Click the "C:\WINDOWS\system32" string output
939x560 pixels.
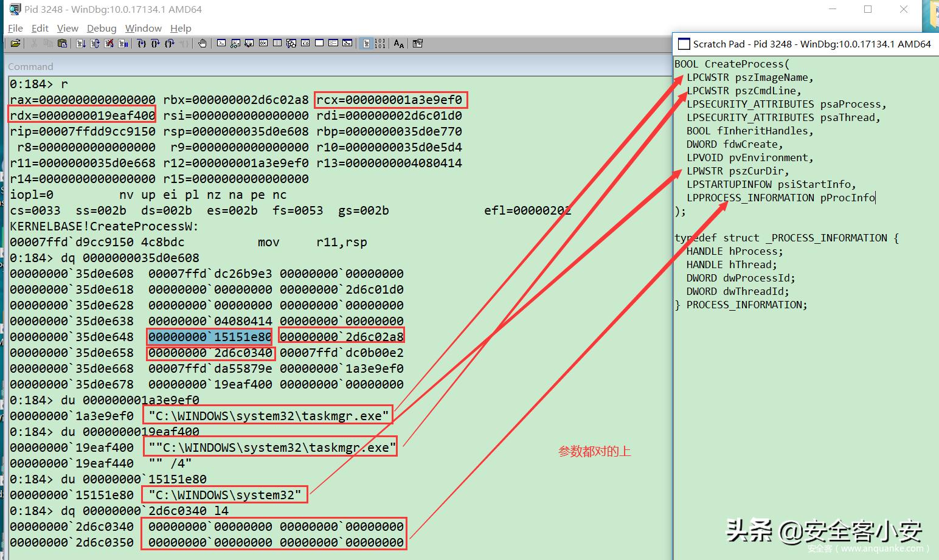tap(225, 495)
